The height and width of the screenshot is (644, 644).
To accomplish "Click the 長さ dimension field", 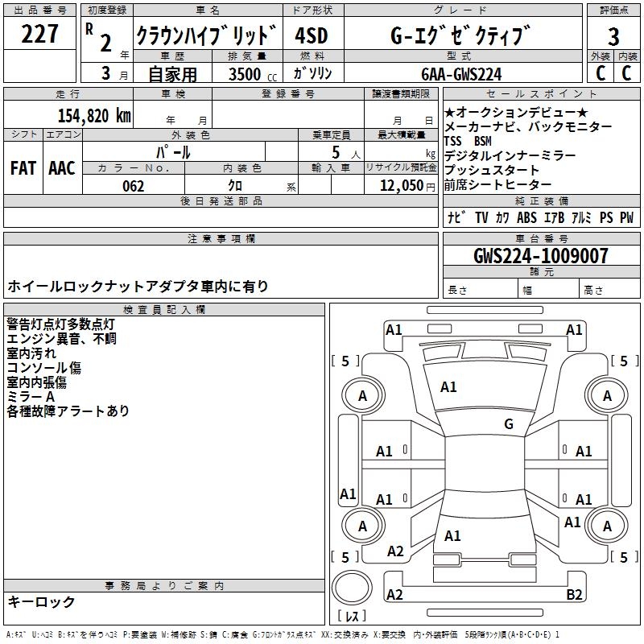I will (x=480, y=288).
